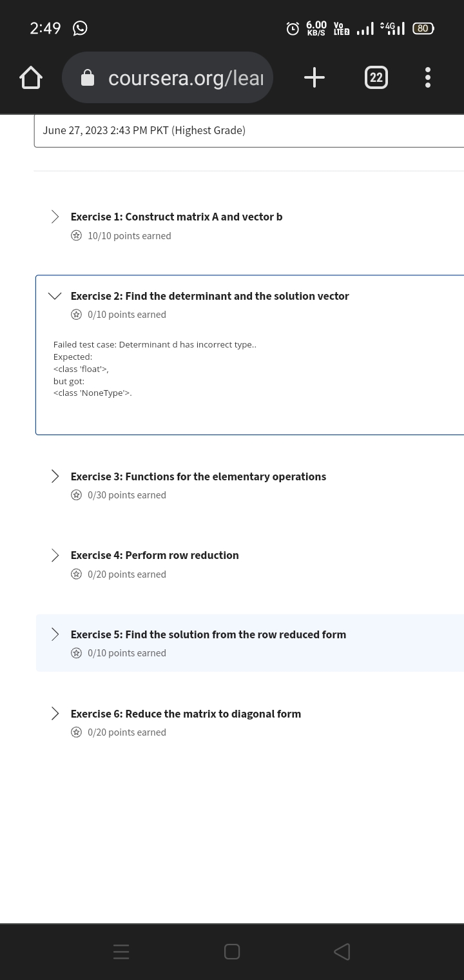Collapse the Exercise 2 section chevron
The width and height of the screenshot is (464, 980).
coord(55,296)
